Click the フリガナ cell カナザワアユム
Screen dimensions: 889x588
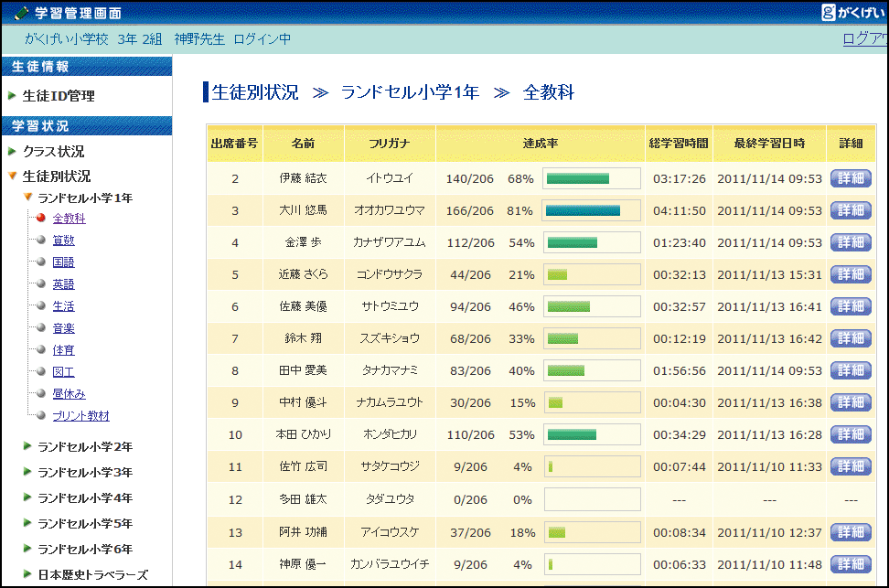click(x=390, y=242)
